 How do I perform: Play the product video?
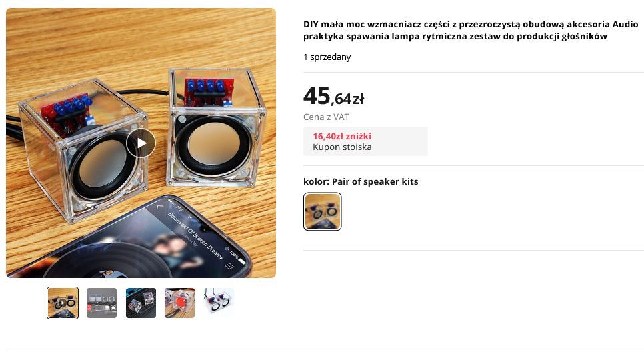pyautogui.click(x=141, y=143)
